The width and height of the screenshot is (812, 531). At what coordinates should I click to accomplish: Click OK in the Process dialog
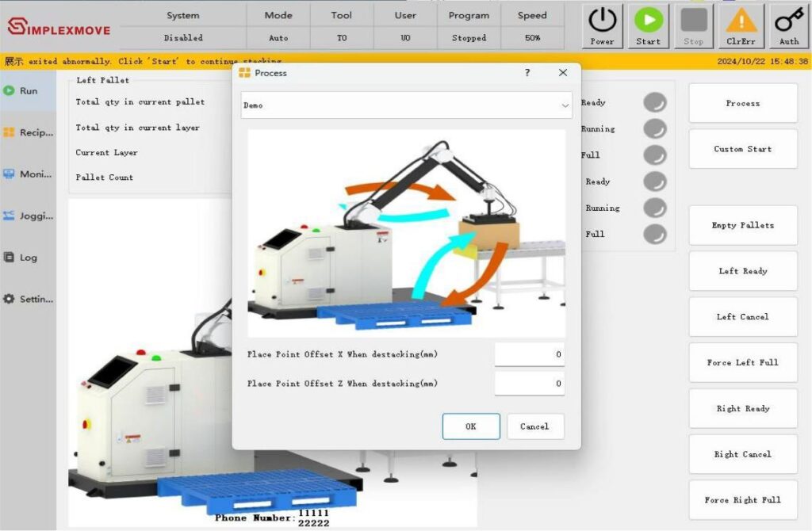(x=471, y=426)
